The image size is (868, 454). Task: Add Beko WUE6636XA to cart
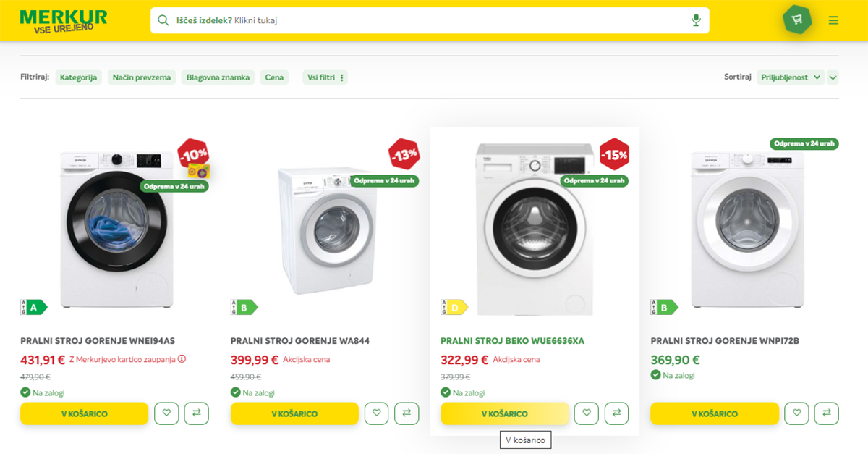click(504, 413)
